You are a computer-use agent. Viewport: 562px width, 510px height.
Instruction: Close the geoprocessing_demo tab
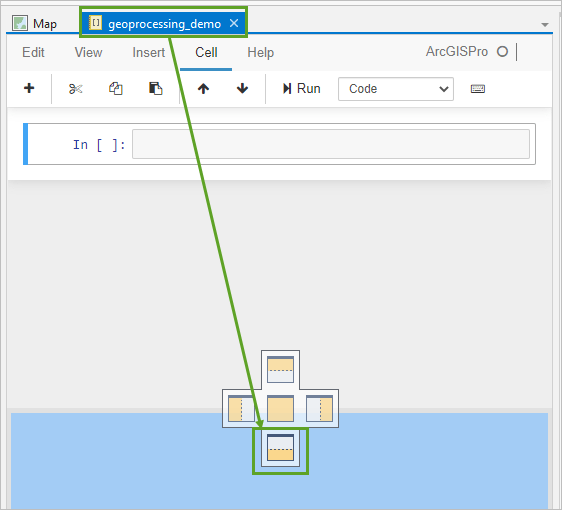[x=234, y=23]
